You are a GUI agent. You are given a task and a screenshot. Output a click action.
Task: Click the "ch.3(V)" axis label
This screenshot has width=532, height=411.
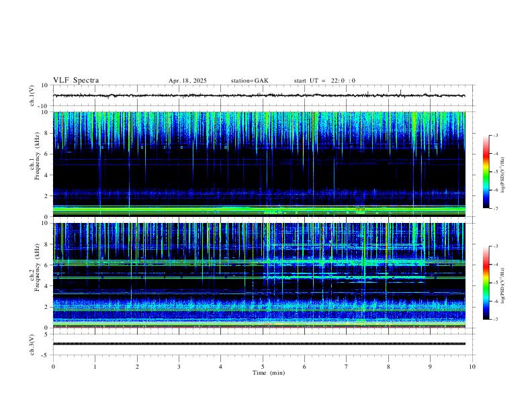[x=32, y=345]
